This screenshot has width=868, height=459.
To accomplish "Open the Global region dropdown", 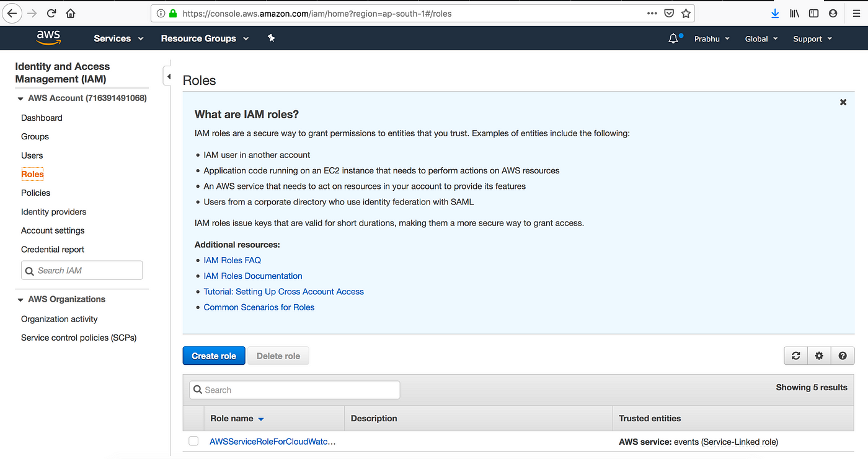I will pyautogui.click(x=761, y=38).
